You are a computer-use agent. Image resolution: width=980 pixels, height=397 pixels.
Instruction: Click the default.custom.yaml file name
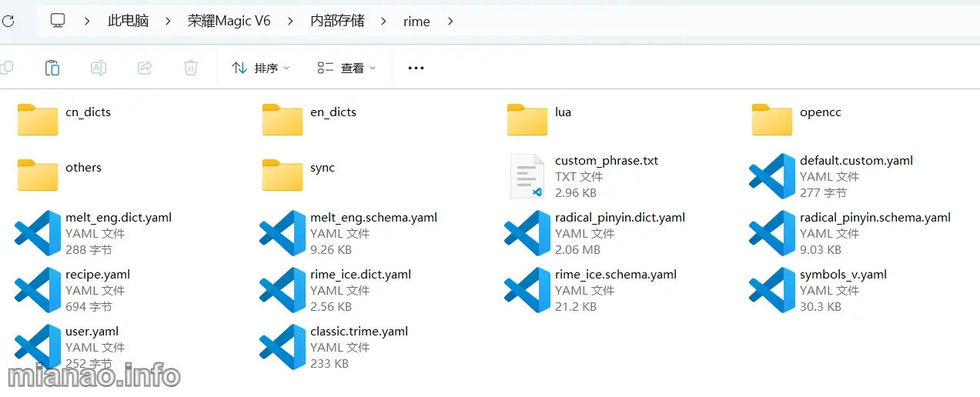click(857, 161)
